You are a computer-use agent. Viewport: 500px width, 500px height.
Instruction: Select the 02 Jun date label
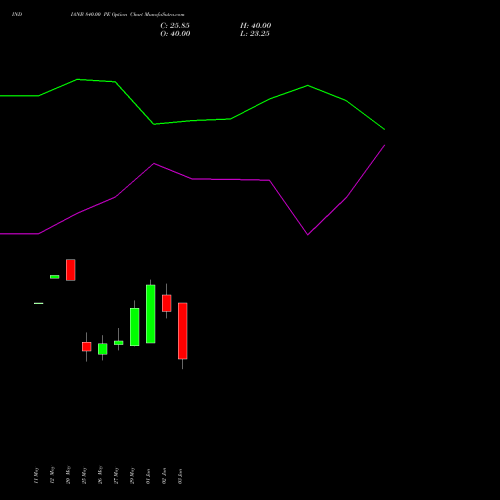point(164,476)
